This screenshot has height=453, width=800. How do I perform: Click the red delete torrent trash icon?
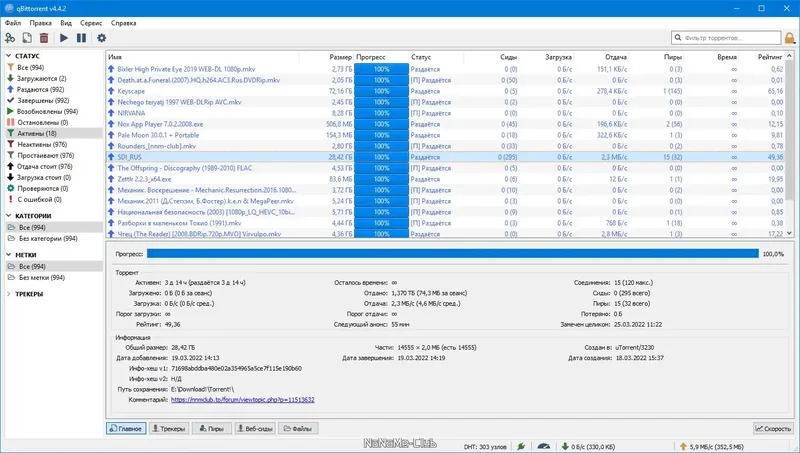point(44,38)
